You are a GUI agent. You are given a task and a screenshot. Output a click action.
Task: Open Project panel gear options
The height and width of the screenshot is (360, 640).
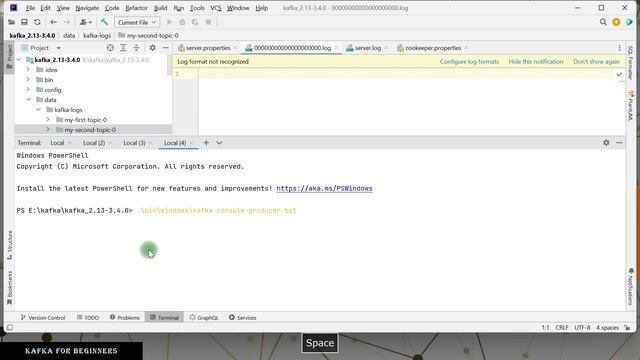coord(152,48)
